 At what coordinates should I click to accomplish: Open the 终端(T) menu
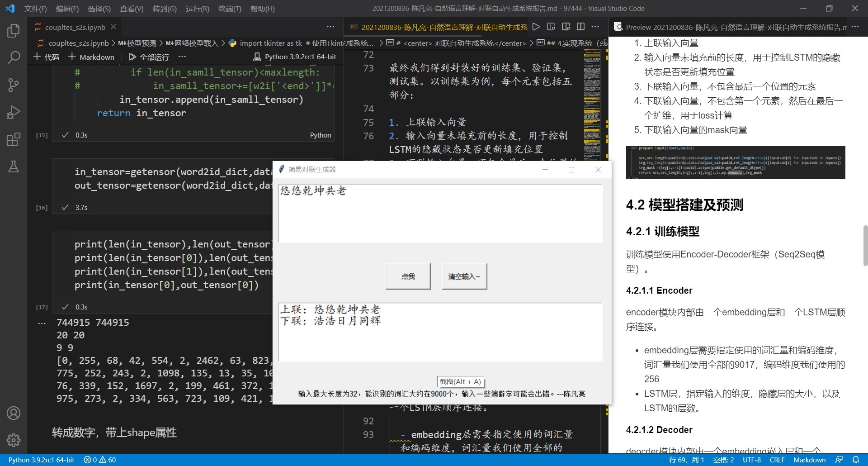click(229, 9)
